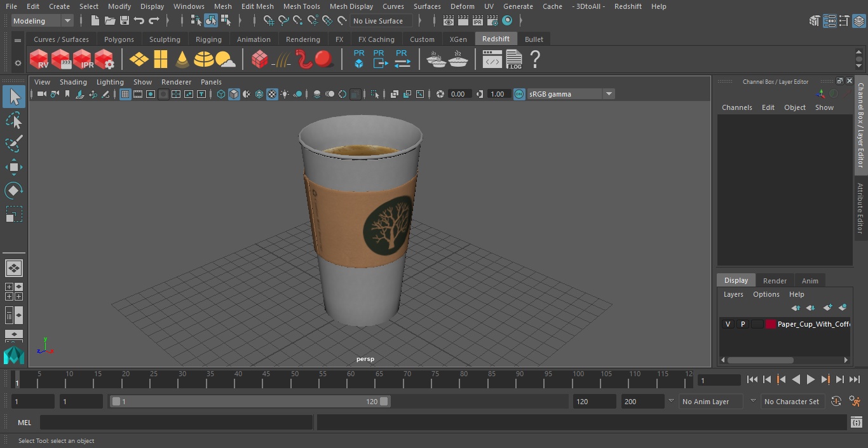This screenshot has width=868, height=448.
Task: Click the Paper_Cup layer red color swatch
Action: [771, 324]
